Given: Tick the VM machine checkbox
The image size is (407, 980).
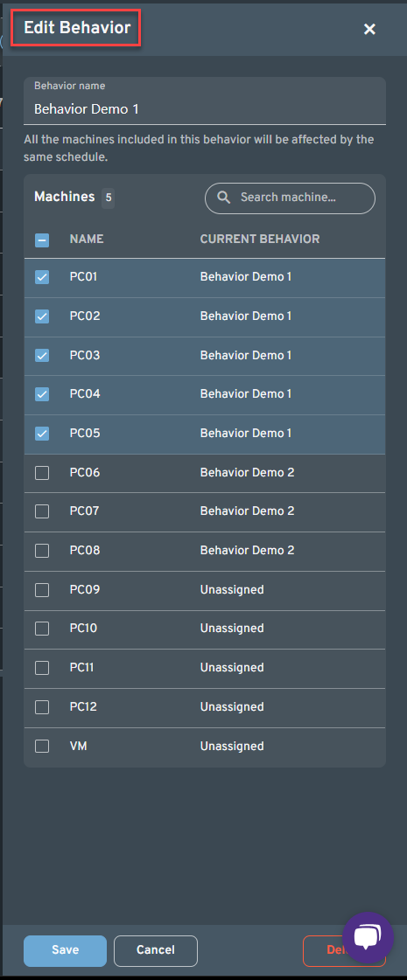Looking at the screenshot, I should 42,747.
